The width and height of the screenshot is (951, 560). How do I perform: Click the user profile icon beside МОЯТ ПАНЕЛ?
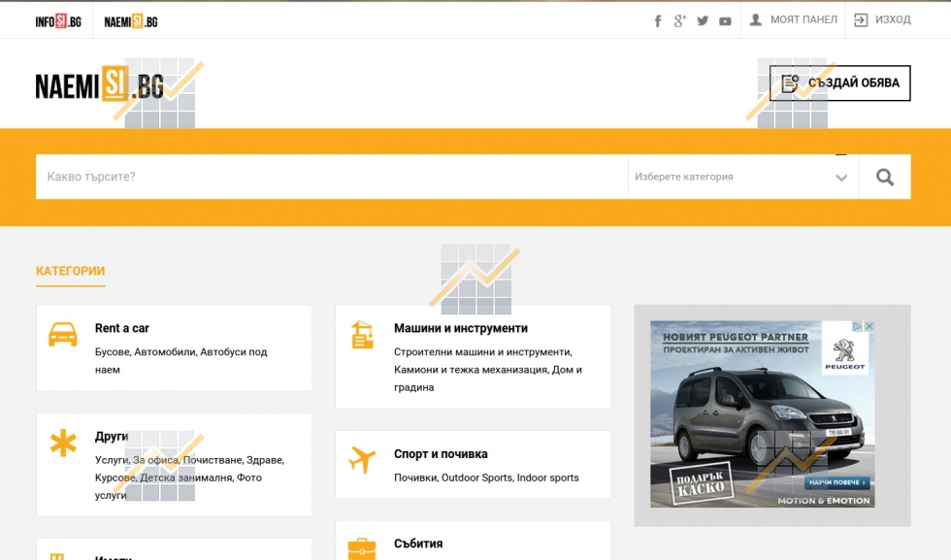tap(756, 20)
